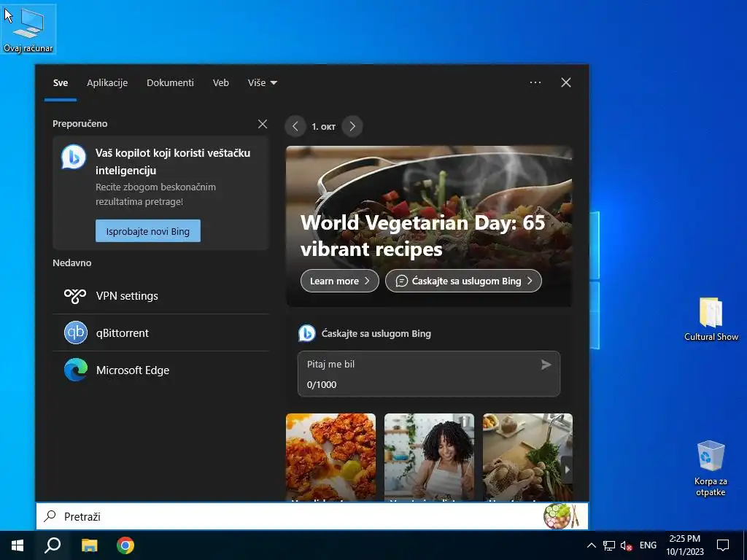Screen dimensions: 747x560
Task: Close the search panel
Action: click(566, 82)
